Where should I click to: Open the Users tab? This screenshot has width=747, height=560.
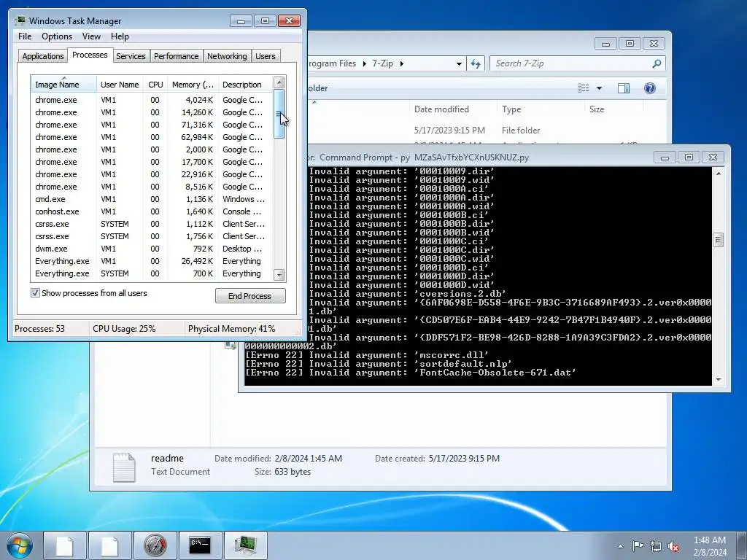(x=265, y=55)
